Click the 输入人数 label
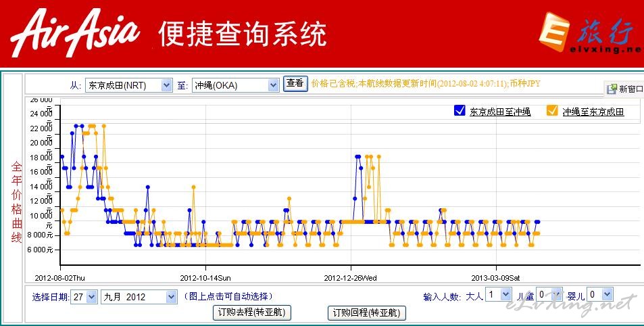This screenshot has height=326, width=644. click(443, 297)
